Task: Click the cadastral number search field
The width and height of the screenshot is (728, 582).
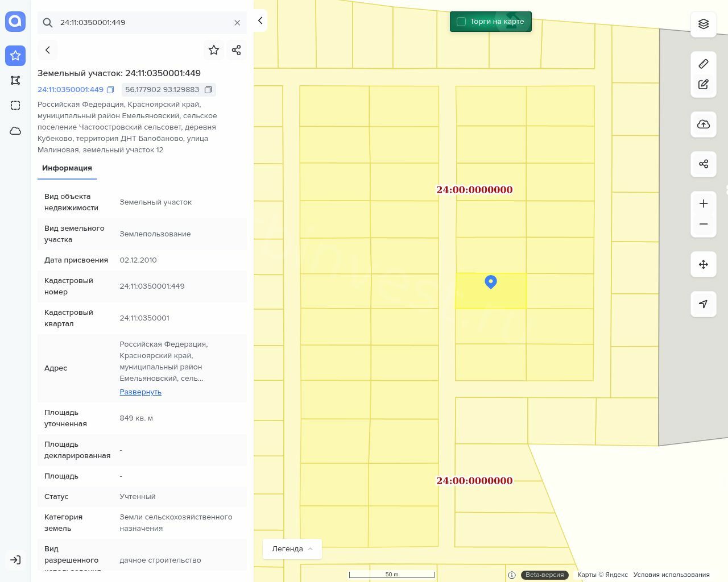Action: 142,23
